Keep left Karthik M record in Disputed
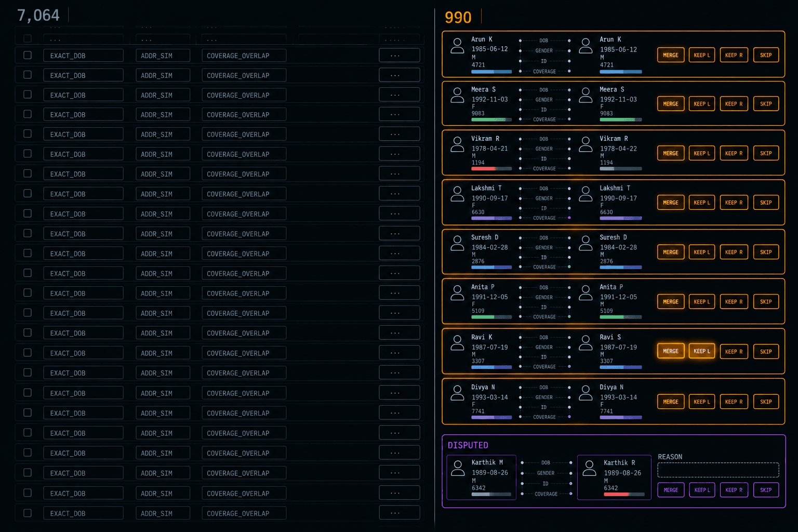798x532 pixels. click(702, 490)
